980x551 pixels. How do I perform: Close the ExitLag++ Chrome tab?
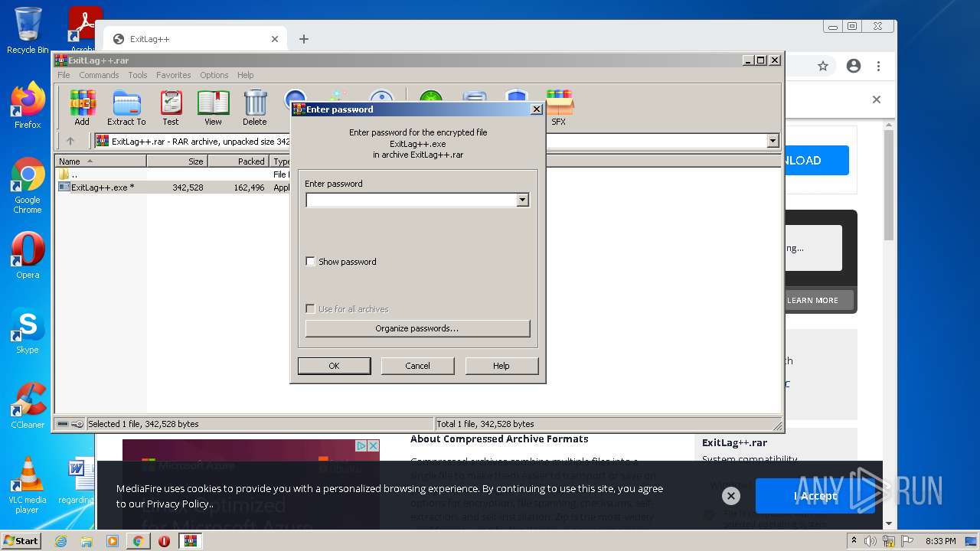(x=275, y=39)
